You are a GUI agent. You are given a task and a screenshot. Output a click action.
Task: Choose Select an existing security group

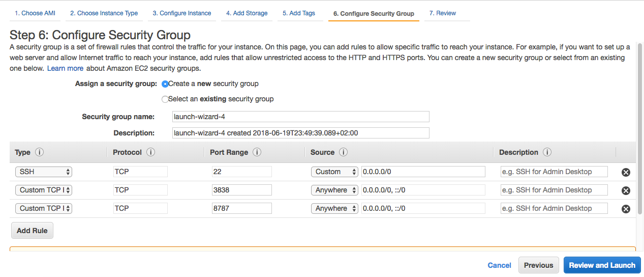point(165,99)
